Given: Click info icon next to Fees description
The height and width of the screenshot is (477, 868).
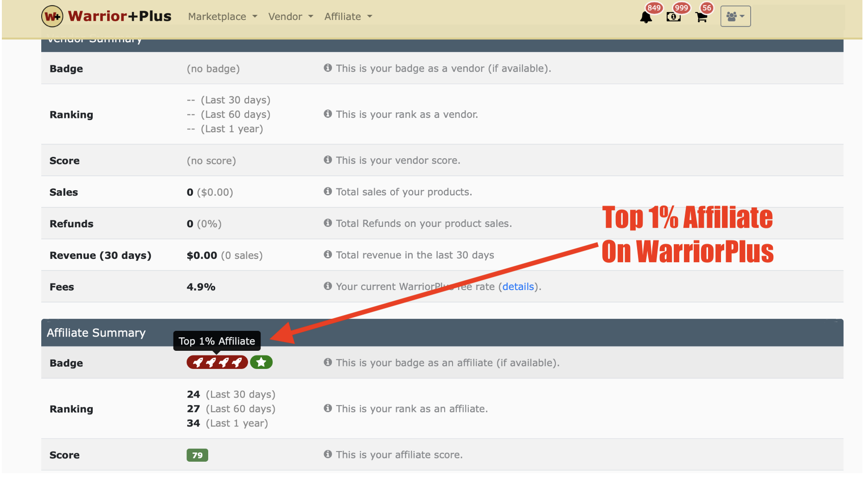Looking at the screenshot, I should tap(328, 286).
